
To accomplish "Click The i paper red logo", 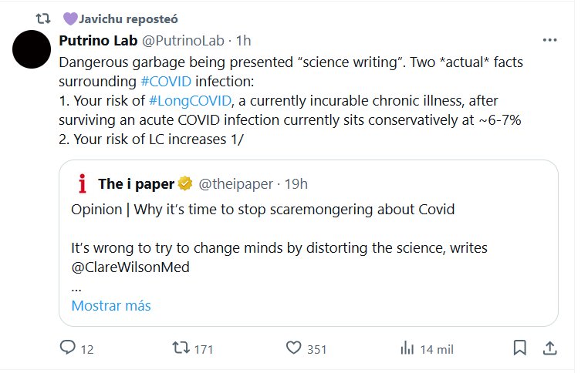I will click(x=82, y=183).
